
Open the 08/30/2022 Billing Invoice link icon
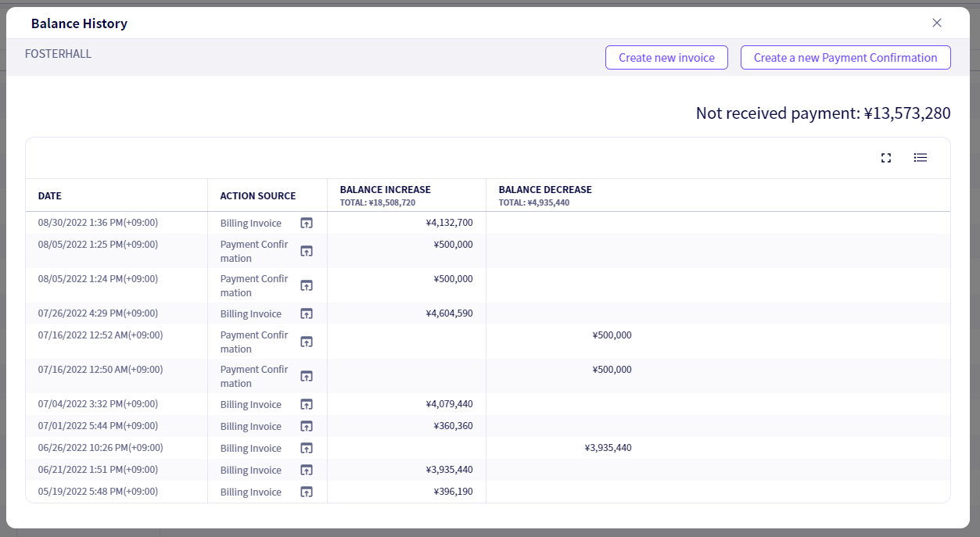pyautogui.click(x=307, y=224)
